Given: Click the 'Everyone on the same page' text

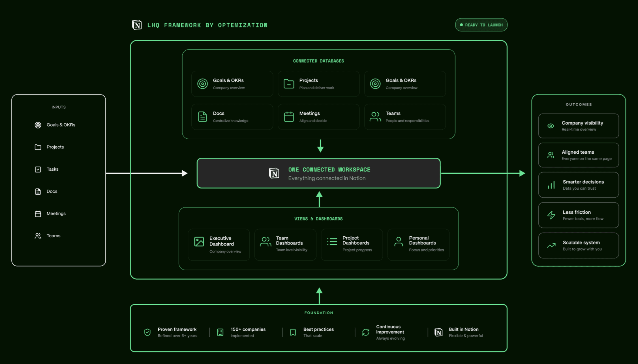Looking at the screenshot, I should [x=586, y=159].
